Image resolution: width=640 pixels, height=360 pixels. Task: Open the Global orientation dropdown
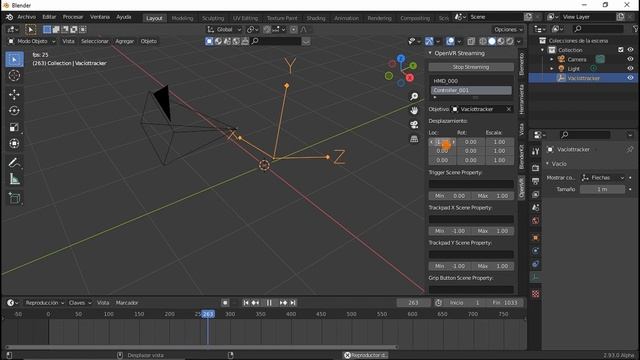click(x=224, y=29)
